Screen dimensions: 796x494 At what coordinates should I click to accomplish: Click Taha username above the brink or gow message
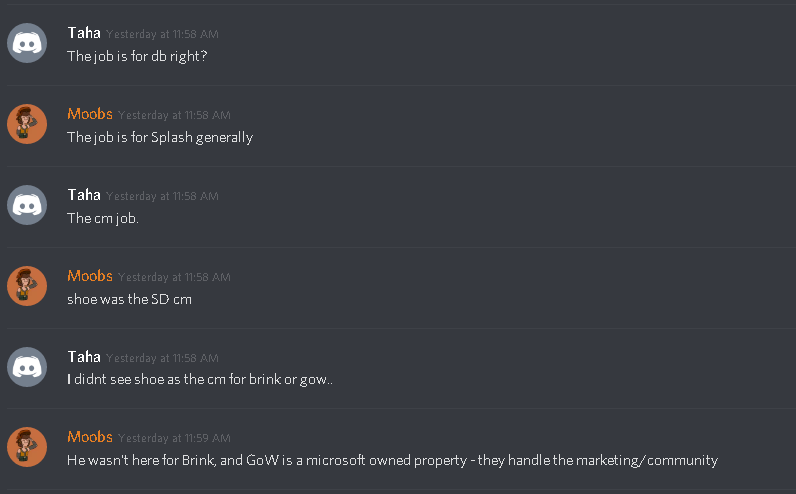(84, 357)
